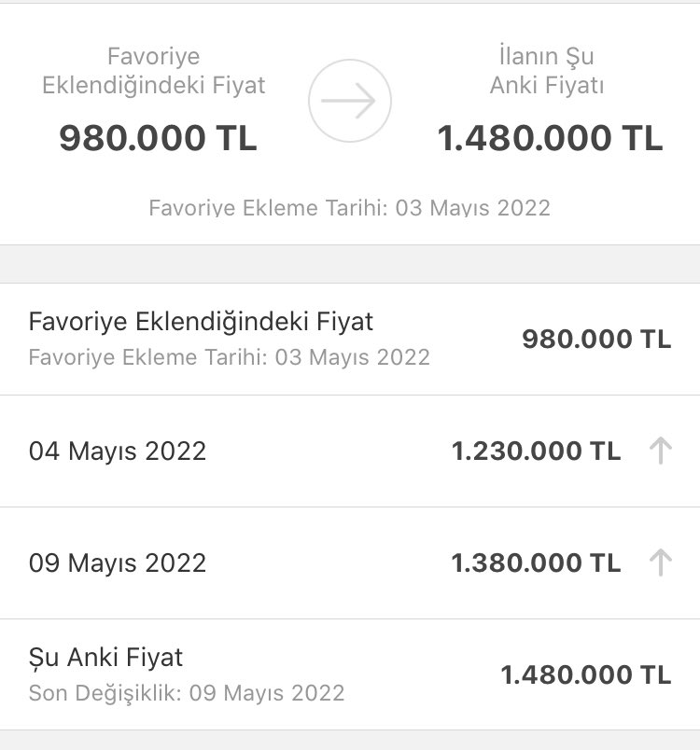The image size is (700, 750).
Task: Click the centered 'Favoriye Ekleme Tarihi' date line
Action: [350, 207]
